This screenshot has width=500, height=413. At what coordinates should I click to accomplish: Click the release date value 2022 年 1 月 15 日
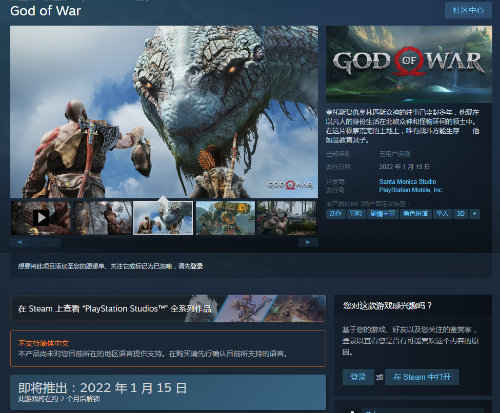pos(404,167)
